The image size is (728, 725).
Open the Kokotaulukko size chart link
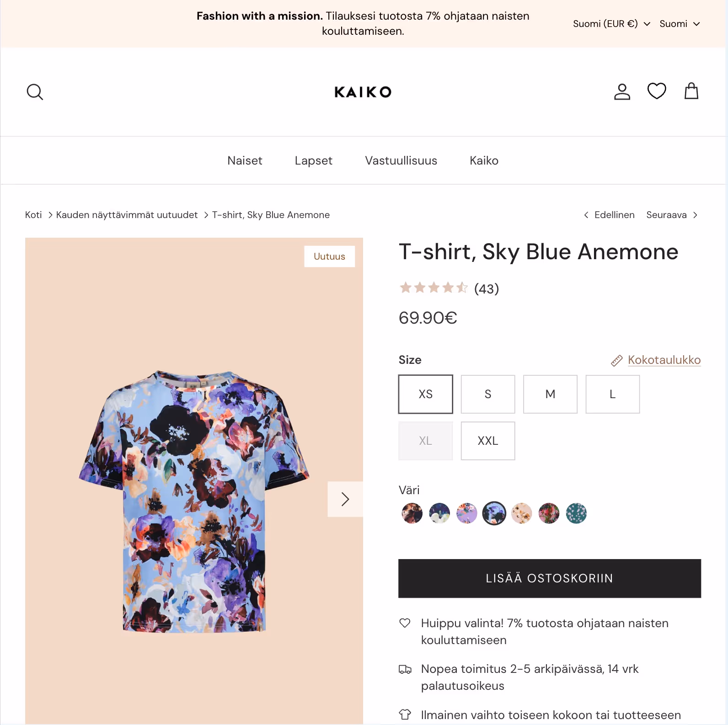tap(664, 360)
